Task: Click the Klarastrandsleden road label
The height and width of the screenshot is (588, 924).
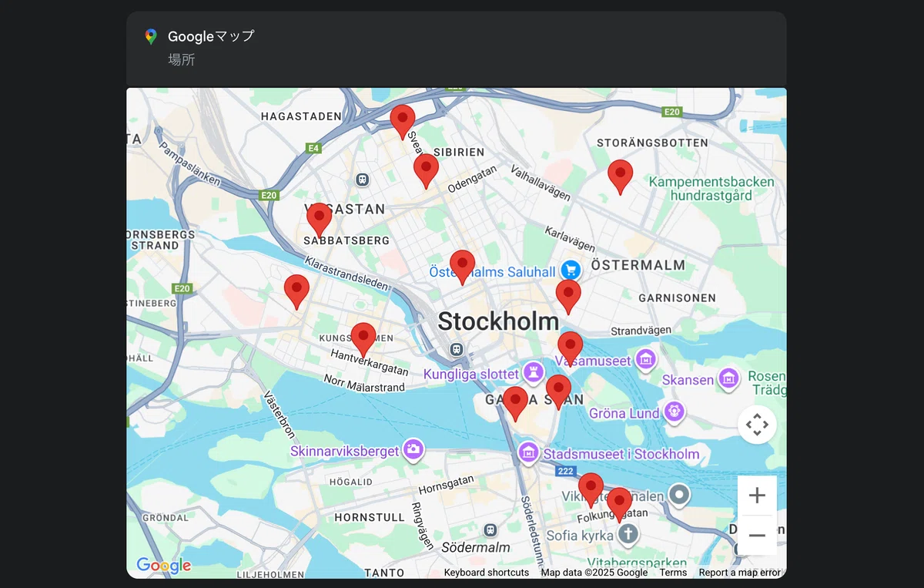Action: click(x=346, y=274)
